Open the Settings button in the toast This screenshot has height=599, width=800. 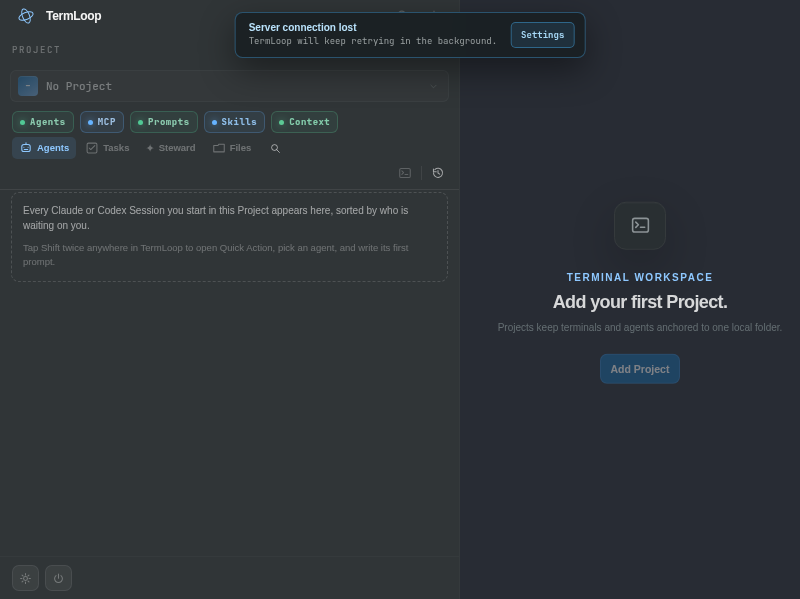(542, 35)
